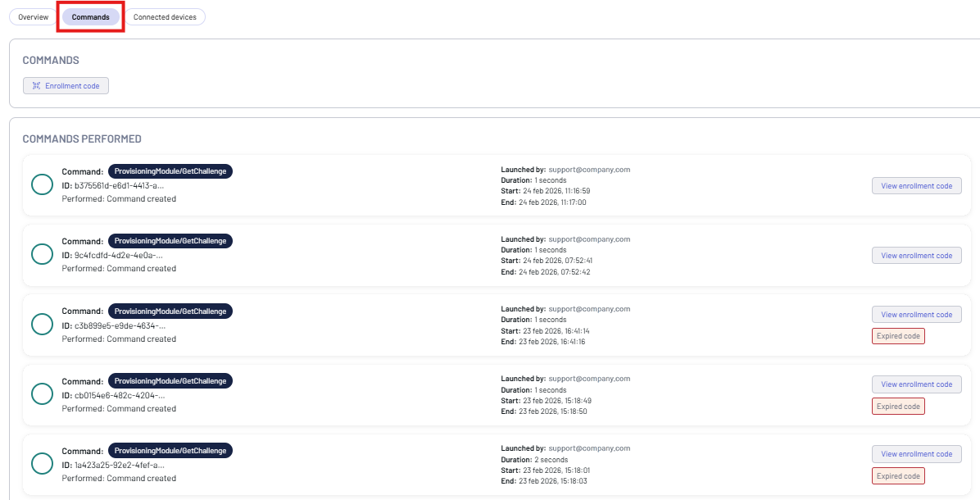Click status circle for command 1a423a25
The height and width of the screenshot is (500, 980).
pos(42,464)
